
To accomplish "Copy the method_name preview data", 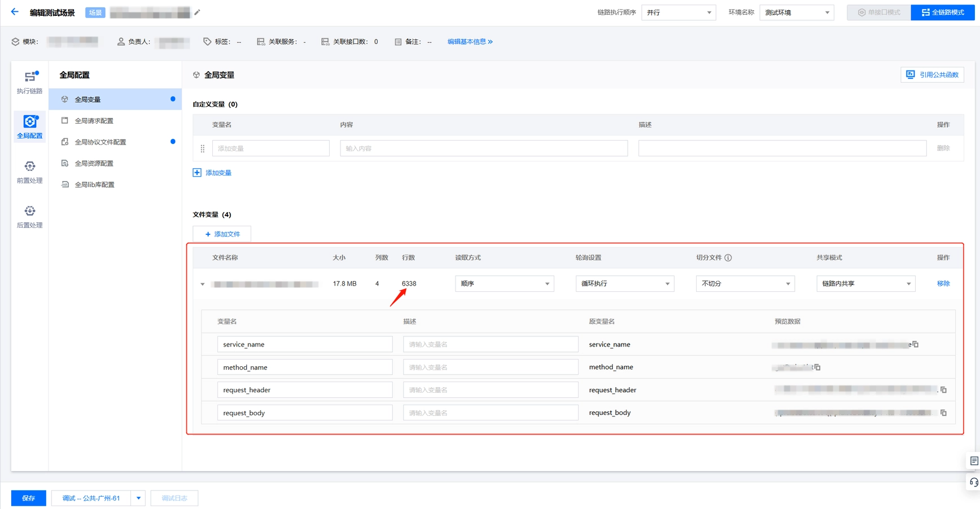I will [817, 367].
